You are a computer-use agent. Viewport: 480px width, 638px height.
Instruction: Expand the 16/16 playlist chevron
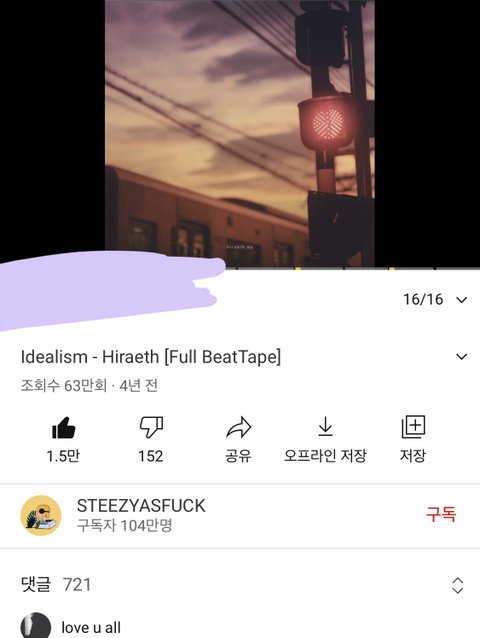point(462,300)
